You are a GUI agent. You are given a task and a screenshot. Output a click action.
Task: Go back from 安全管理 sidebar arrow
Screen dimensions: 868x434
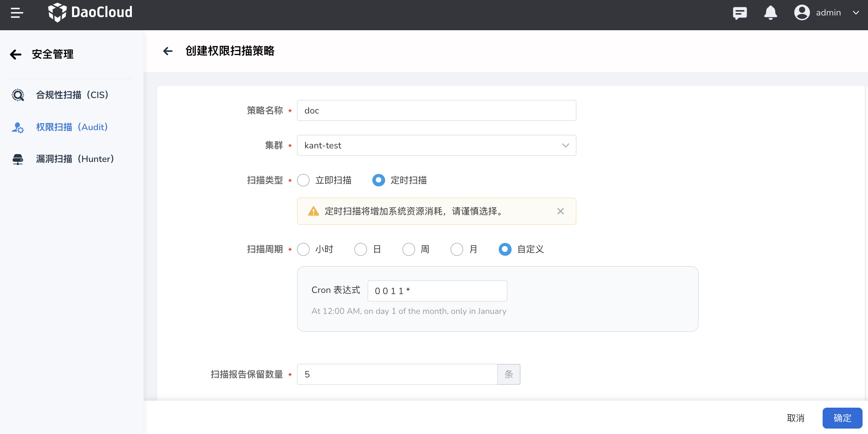pyautogui.click(x=16, y=54)
